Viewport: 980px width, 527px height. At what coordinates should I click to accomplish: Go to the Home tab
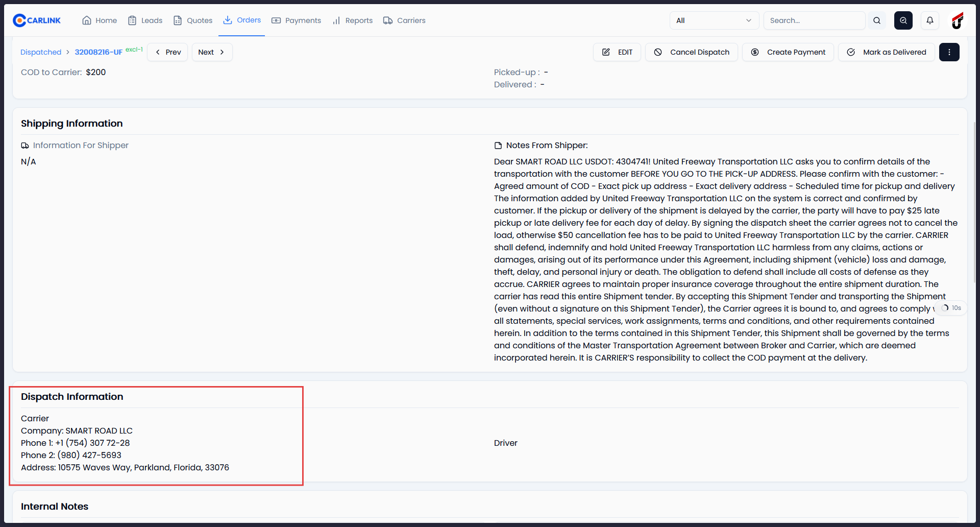coord(100,20)
